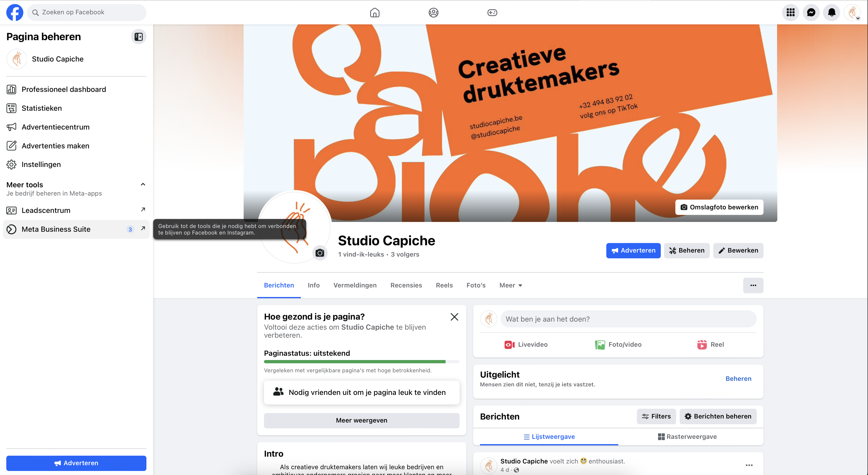Expand the Meer tab dropdown

(x=511, y=285)
